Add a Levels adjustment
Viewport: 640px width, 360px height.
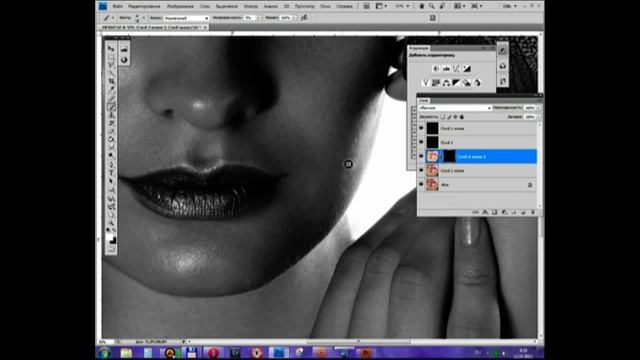click(x=446, y=69)
